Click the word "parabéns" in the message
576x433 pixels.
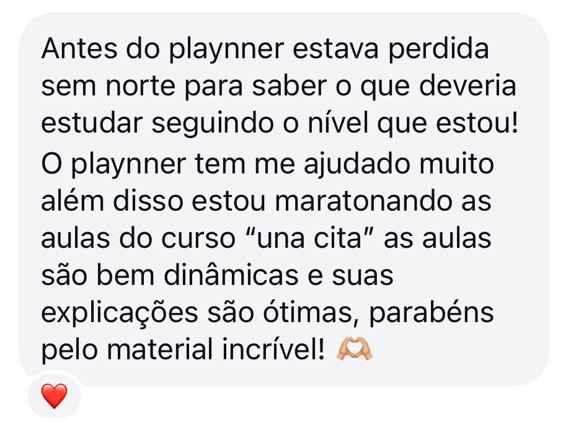[x=431, y=314]
